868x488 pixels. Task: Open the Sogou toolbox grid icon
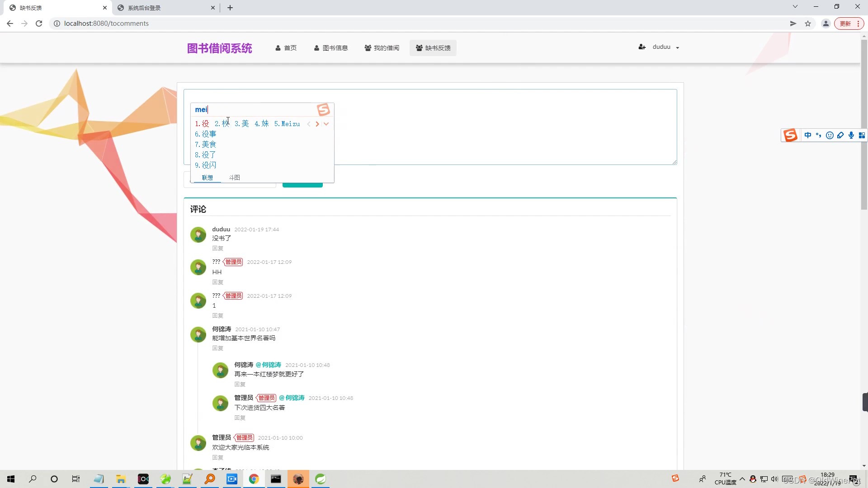(x=862, y=135)
